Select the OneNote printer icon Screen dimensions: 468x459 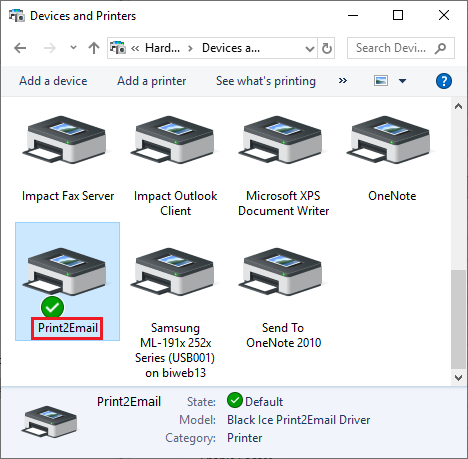388,140
